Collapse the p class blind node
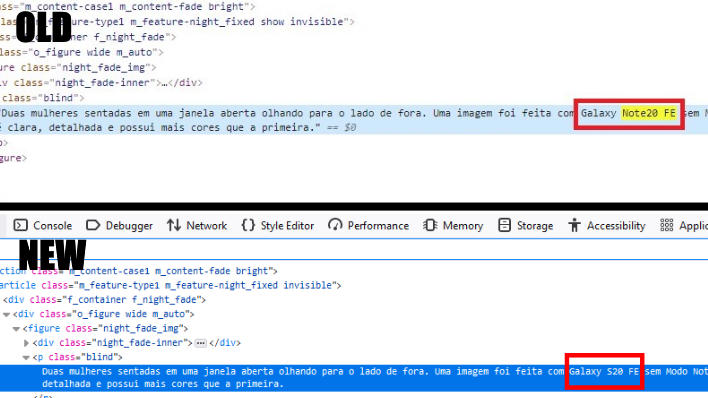Screen dimensions: 708x398 click(26, 358)
